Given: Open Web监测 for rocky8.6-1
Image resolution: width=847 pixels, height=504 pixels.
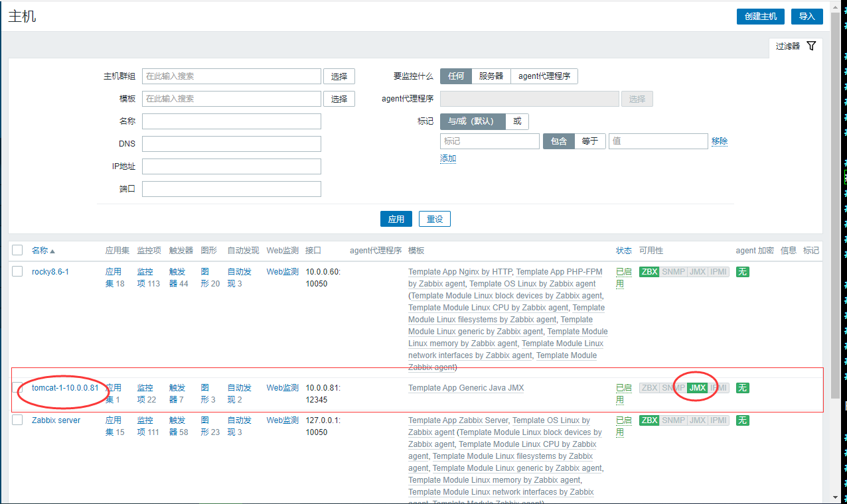Looking at the screenshot, I should coord(283,272).
